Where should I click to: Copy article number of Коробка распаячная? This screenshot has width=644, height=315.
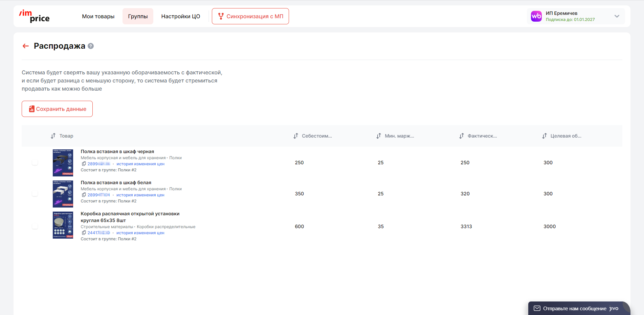84,233
